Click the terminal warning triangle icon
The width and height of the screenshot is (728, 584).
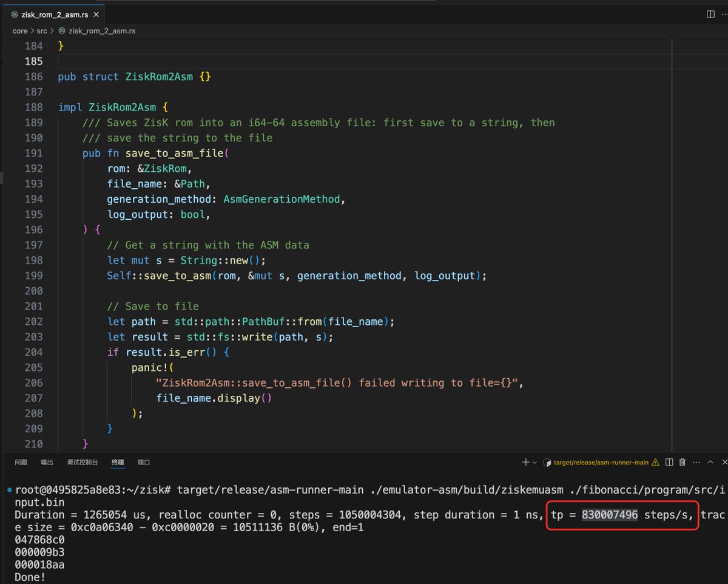point(655,463)
